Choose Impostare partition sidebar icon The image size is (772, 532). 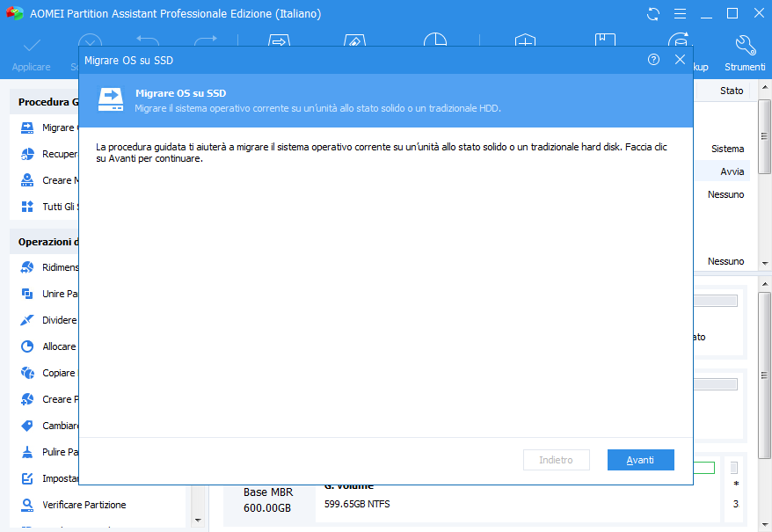pos(27,478)
